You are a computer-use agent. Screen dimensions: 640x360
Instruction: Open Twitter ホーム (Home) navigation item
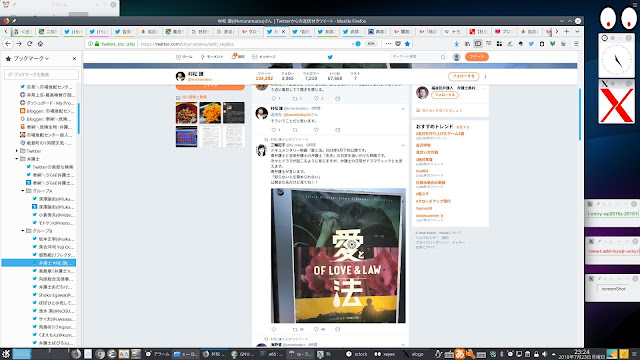coord(184,57)
